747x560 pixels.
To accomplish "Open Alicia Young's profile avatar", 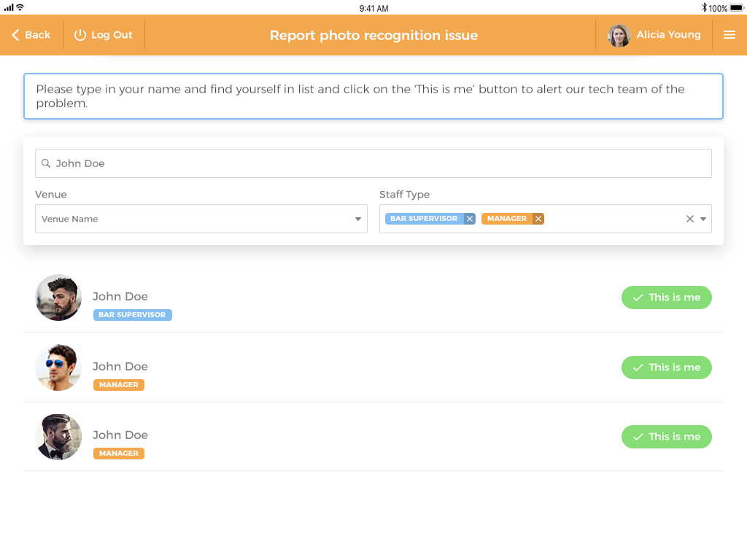I will (619, 35).
